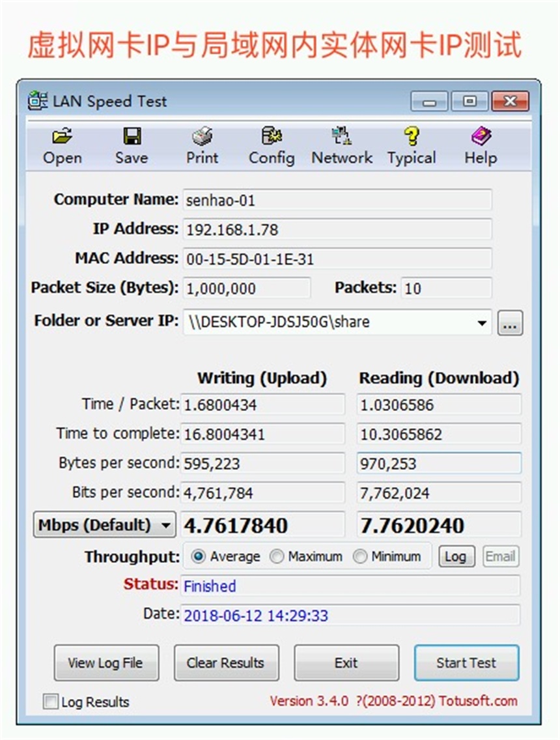Click the LAN Speed Test title bar icon
The image size is (560, 740).
click(38, 102)
